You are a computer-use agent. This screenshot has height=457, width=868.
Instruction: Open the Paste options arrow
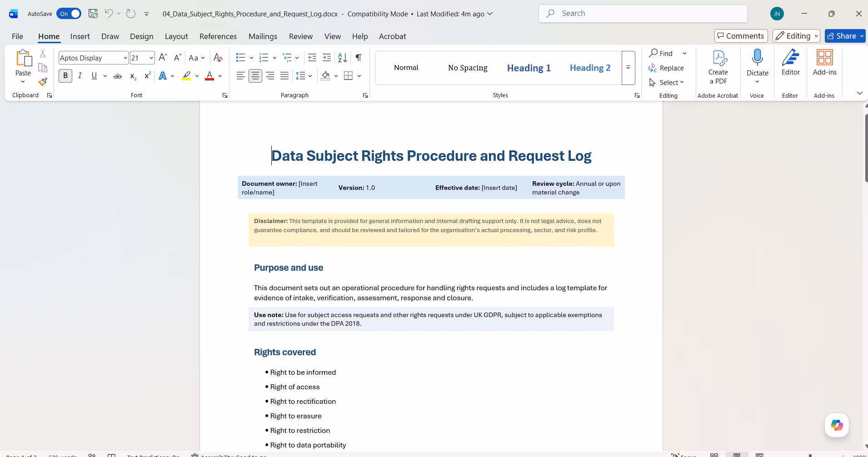click(23, 81)
